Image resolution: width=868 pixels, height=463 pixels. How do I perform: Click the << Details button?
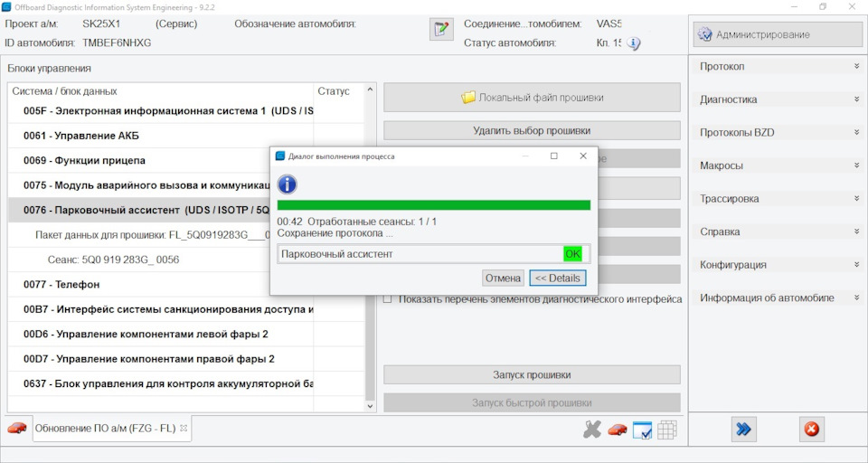(558, 278)
